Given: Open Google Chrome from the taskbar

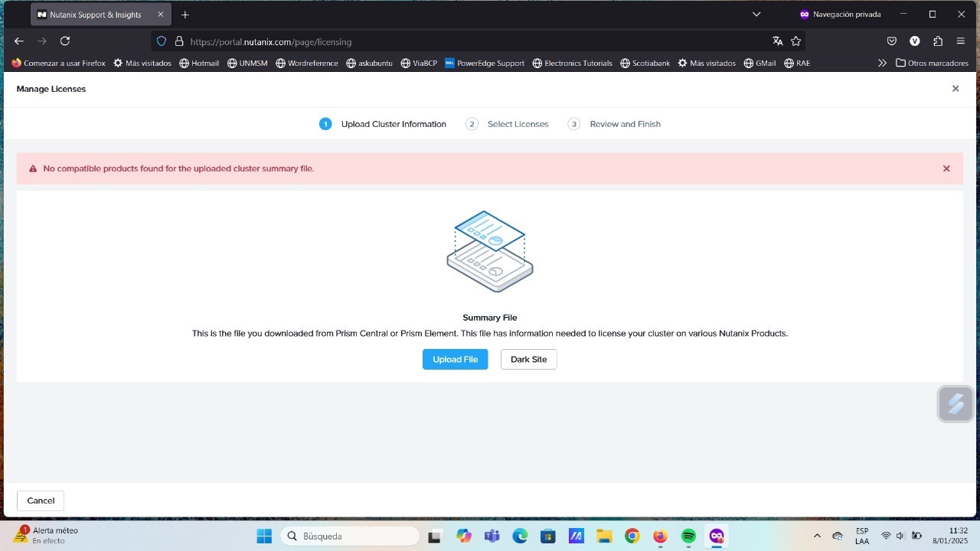Looking at the screenshot, I should click(632, 536).
